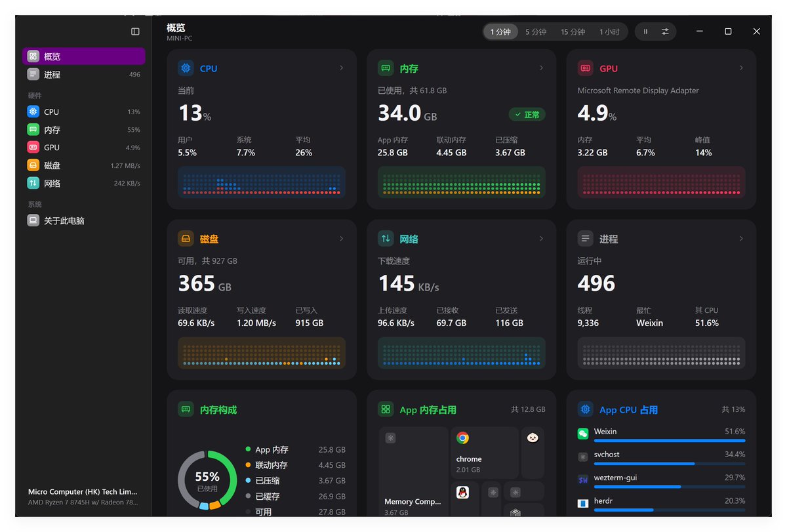Expand the GPU card with its chevron
Viewport: 787px width, 532px height.
[741, 68]
